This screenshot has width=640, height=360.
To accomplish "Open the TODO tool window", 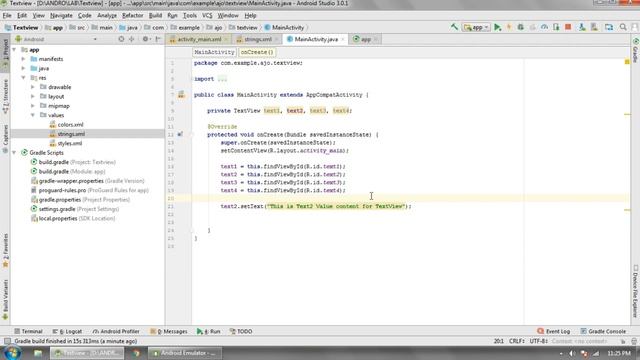I will (x=241, y=331).
